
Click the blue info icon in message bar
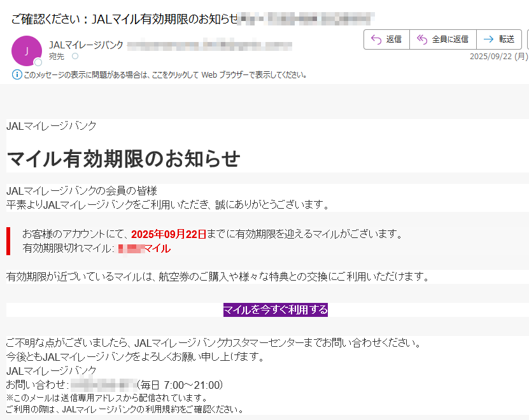17,74
